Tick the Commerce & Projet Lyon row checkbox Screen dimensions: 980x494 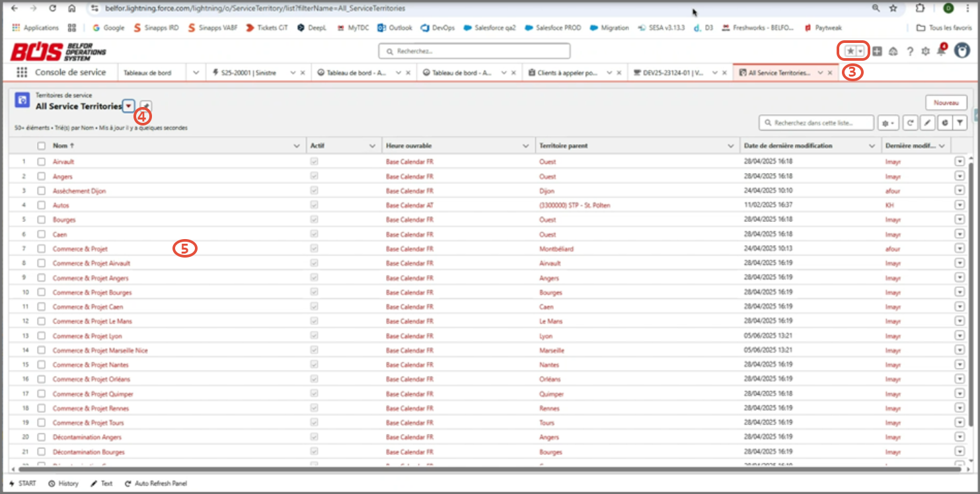(x=42, y=336)
